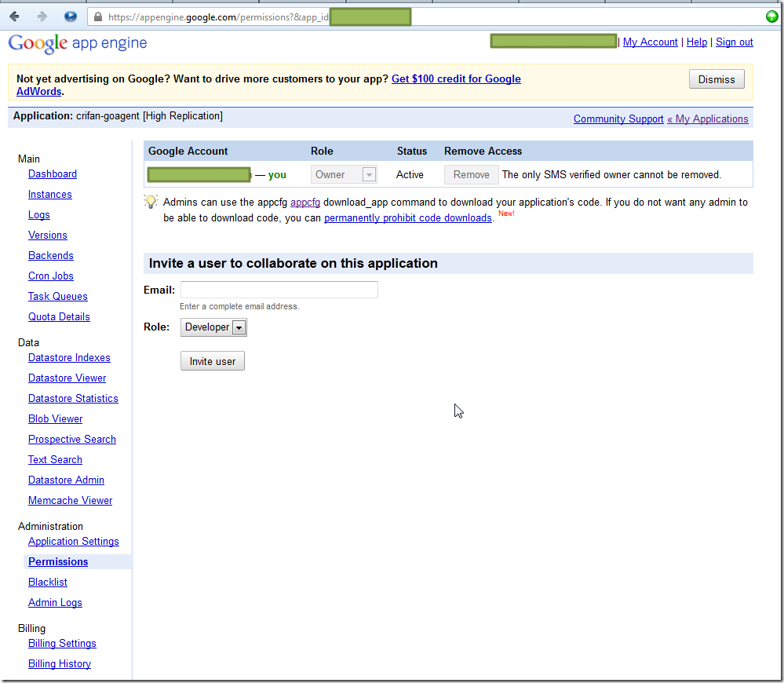Open Versions in sidebar
This screenshot has height=683, width=784.
(48, 236)
